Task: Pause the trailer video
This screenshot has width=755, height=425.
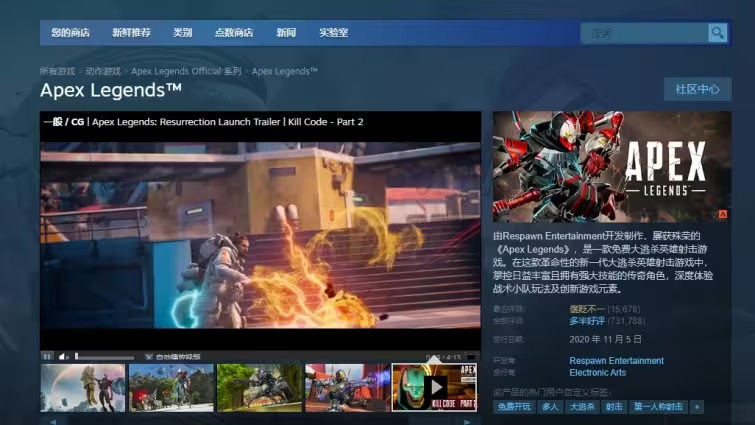Action: point(47,357)
